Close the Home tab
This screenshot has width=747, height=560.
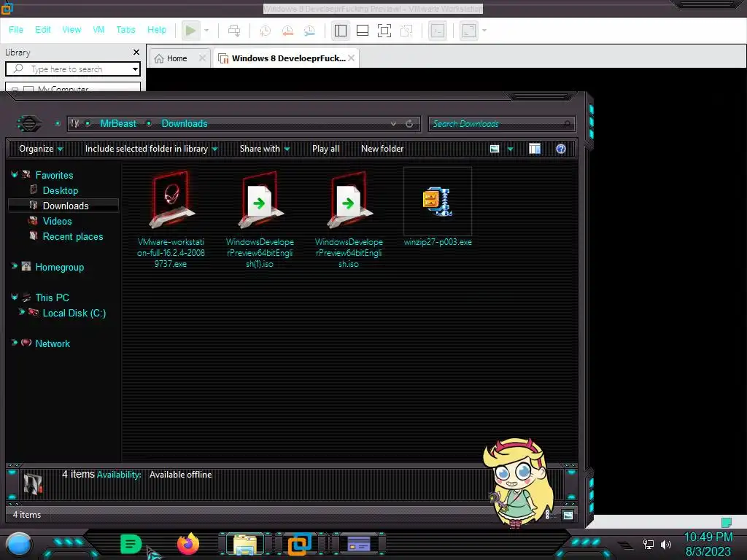(x=202, y=58)
